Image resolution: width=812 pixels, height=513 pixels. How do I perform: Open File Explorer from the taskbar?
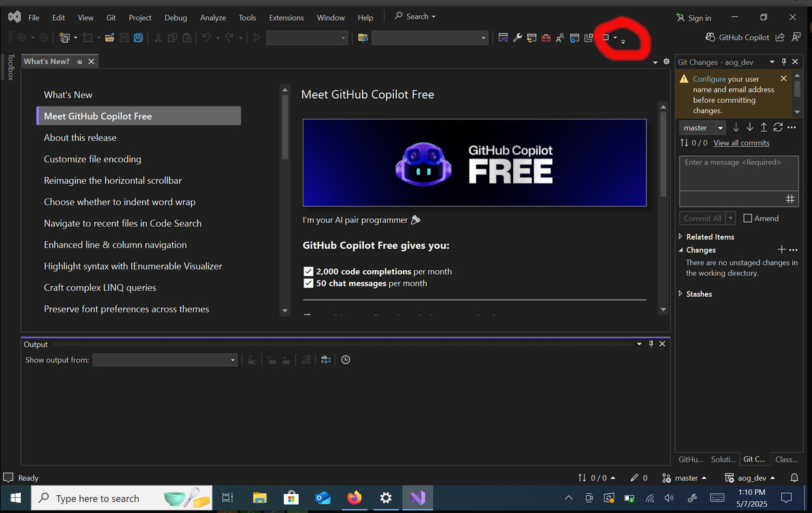(259, 498)
